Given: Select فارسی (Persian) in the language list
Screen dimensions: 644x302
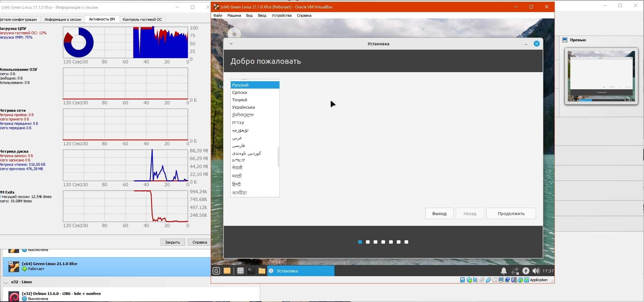Looking at the screenshot, I should (255, 145).
